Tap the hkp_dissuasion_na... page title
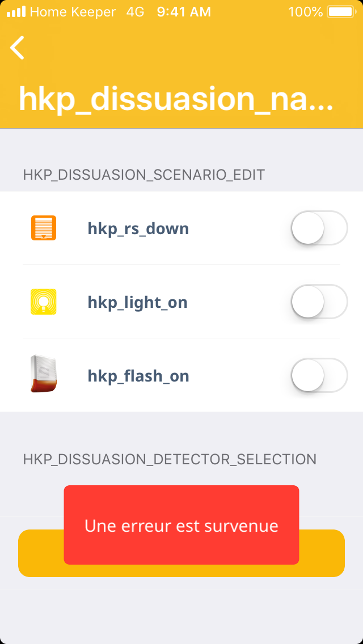The width and height of the screenshot is (363, 644). coord(176,99)
